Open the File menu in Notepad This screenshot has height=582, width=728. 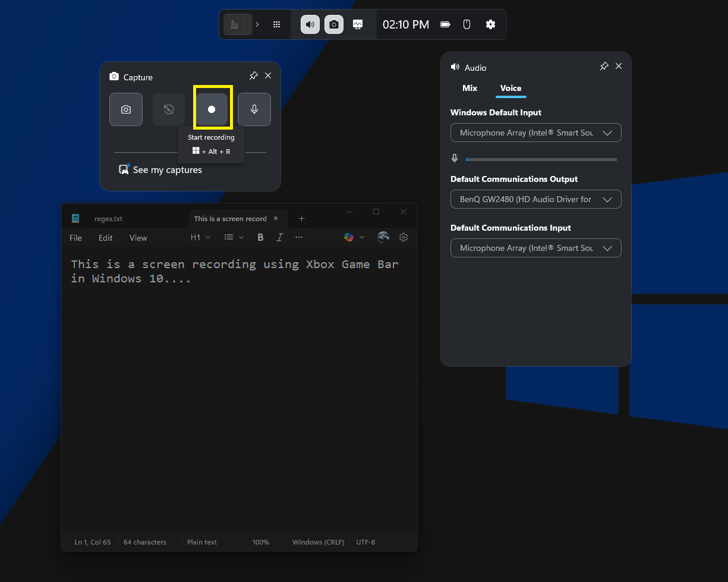pos(75,238)
